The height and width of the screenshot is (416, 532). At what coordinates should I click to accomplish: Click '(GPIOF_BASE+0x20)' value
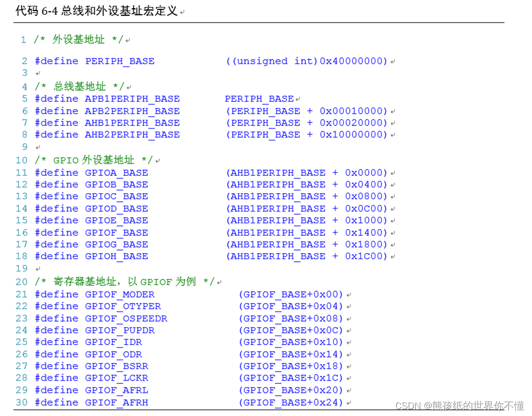click(291, 390)
